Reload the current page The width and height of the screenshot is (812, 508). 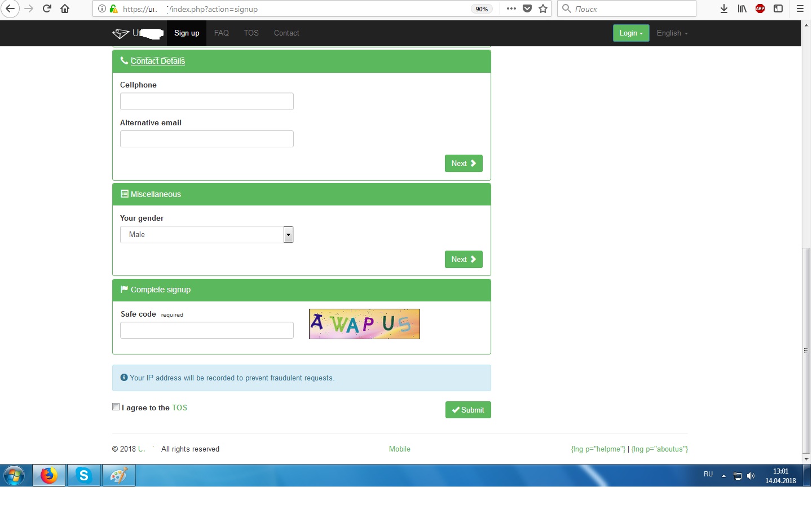[x=47, y=8]
